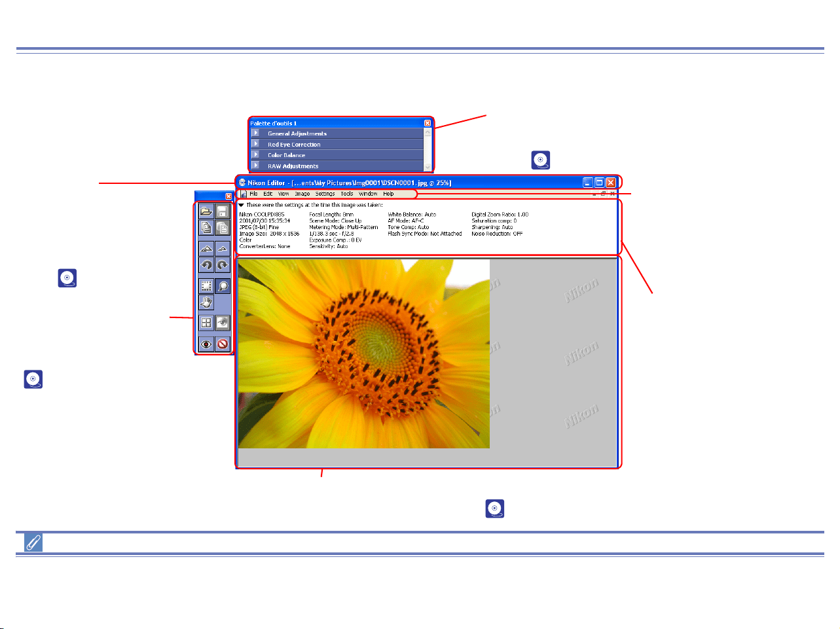Select the Copy tool icon
840x629 pixels.
[x=206, y=228]
